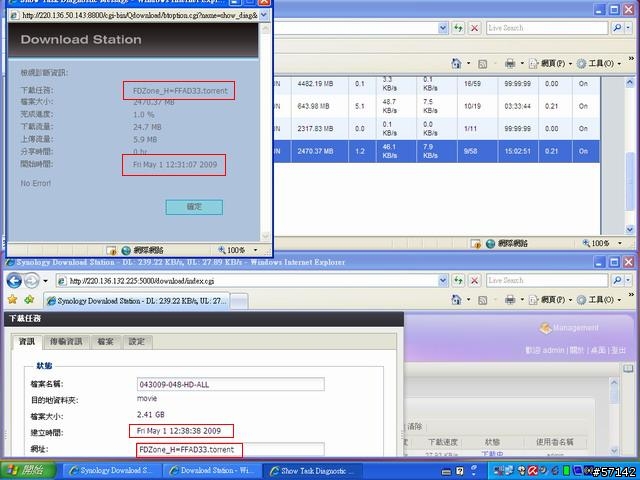
Task: Click the Windows 開始 Start button
Action: (29, 470)
